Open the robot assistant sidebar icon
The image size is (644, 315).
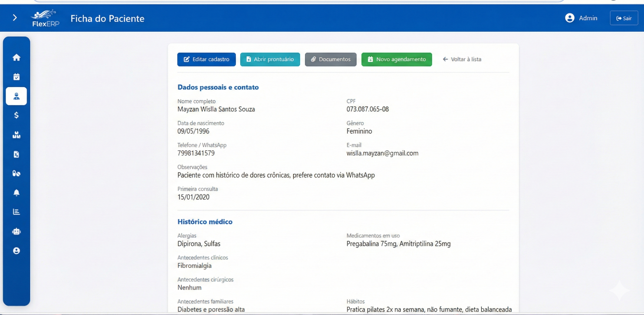[x=16, y=231]
